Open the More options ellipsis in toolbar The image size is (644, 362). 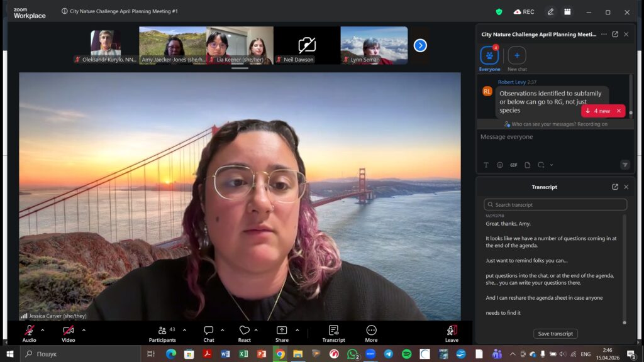pos(371,331)
